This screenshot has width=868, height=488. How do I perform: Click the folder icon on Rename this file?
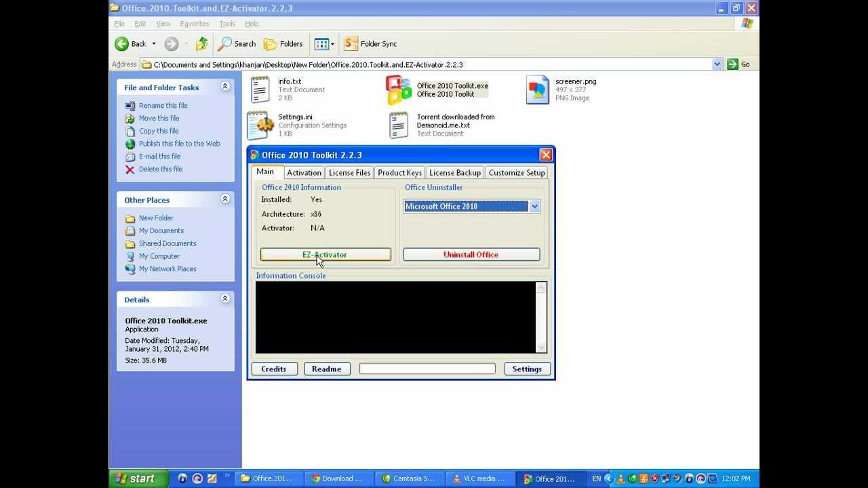tap(130, 106)
